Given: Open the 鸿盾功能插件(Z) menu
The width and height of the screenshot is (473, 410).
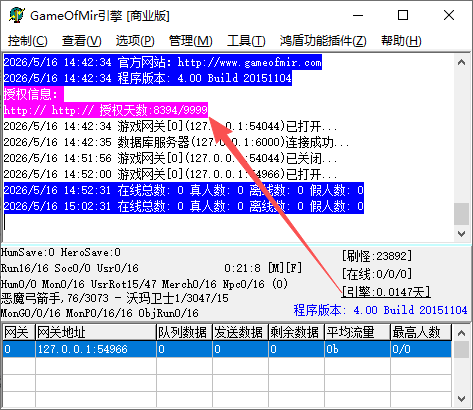Looking at the screenshot, I should [323, 41].
